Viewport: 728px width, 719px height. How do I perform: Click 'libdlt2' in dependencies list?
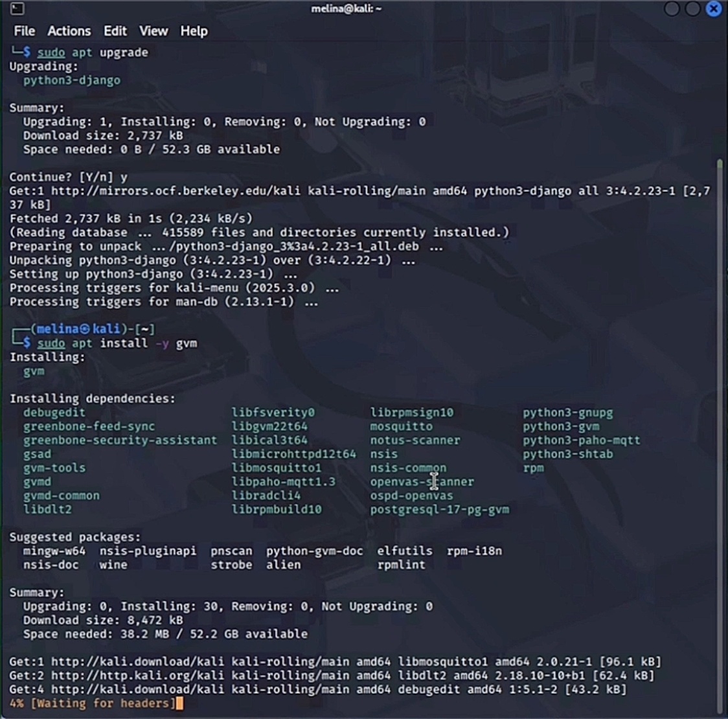47,510
